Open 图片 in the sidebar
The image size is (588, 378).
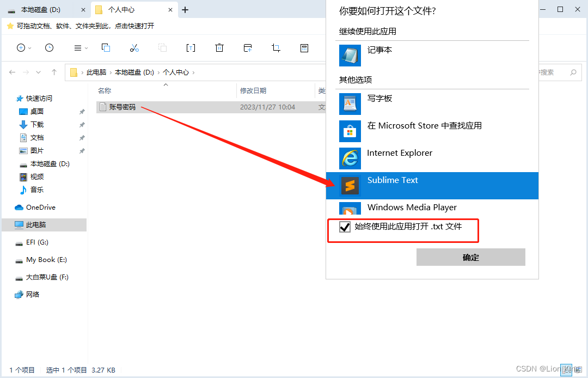[x=37, y=150]
